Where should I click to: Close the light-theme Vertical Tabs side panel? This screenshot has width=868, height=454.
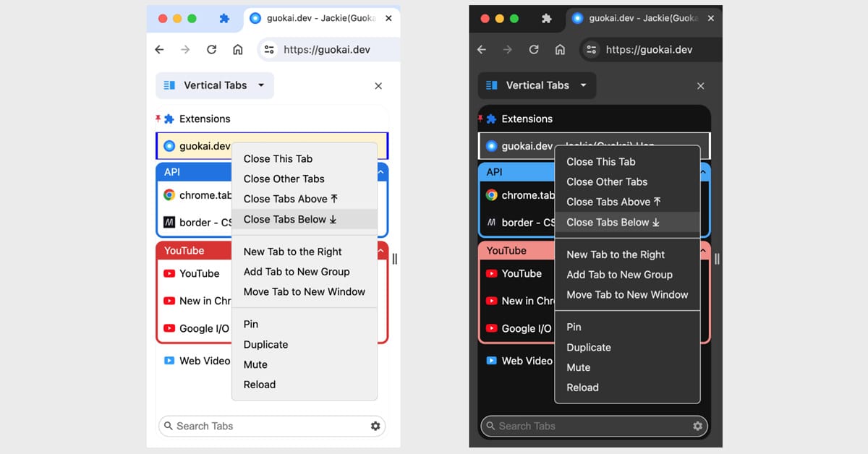(x=378, y=86)
